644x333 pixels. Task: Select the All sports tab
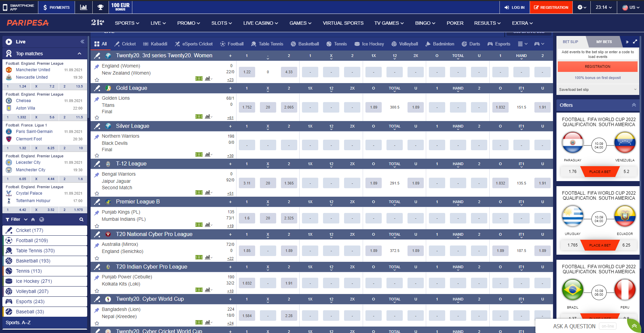click(x=100, y=44)
